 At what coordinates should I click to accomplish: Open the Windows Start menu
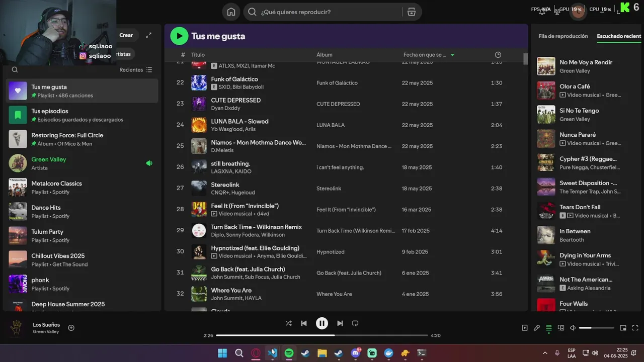[222, 353]
